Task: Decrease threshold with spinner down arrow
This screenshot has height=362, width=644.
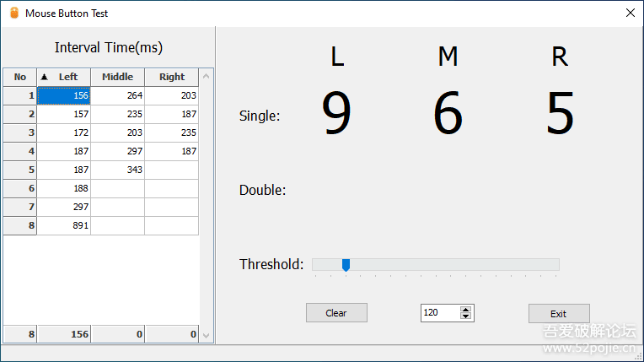Action: 465,316
